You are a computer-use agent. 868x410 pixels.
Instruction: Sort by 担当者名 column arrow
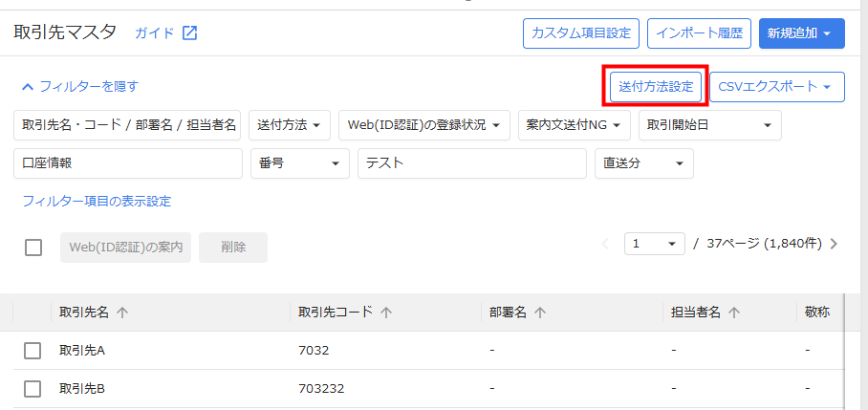click(x=737, y=313)
